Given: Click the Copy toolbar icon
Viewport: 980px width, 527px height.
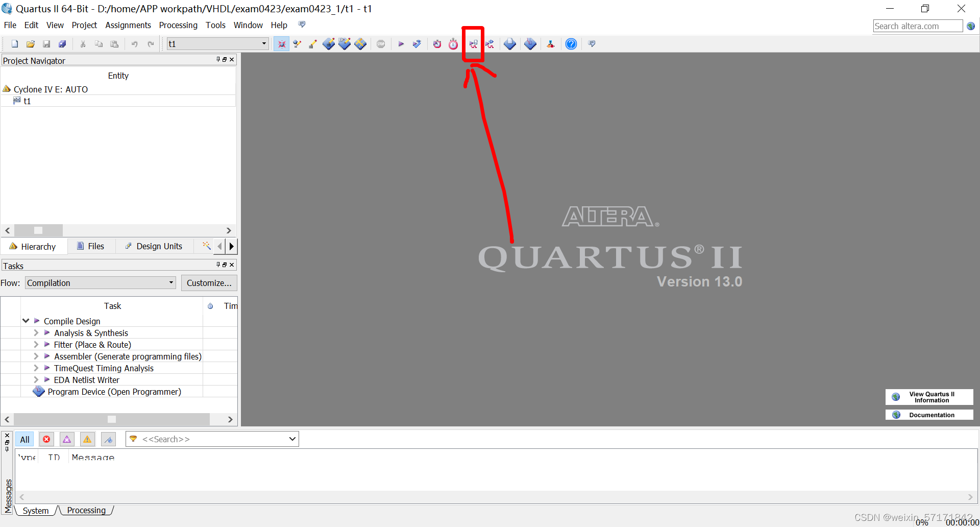Looking at the screenshot, I should point(99,44).
